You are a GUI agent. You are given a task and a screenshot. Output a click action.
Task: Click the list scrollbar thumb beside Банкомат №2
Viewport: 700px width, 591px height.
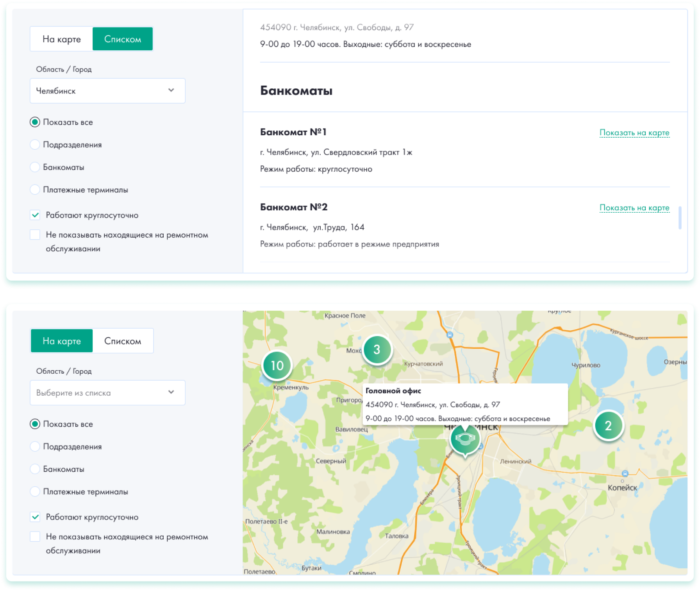[x=680, y=218]
